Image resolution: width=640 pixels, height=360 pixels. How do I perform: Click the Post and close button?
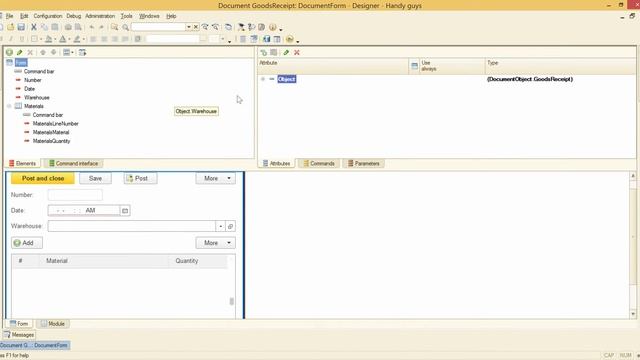point(43,178)
